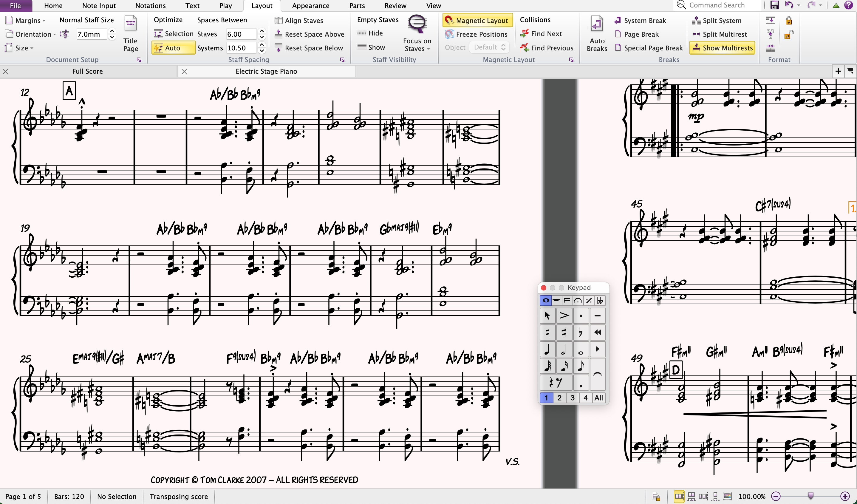The height and width of the screenshot is (504, 857).
Task: Select the quarter note on the Keypad
Action: coord(547,349)
